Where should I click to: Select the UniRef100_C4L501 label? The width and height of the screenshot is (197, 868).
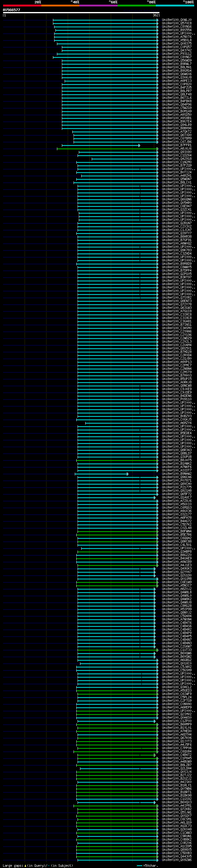[x=177, y=545]
